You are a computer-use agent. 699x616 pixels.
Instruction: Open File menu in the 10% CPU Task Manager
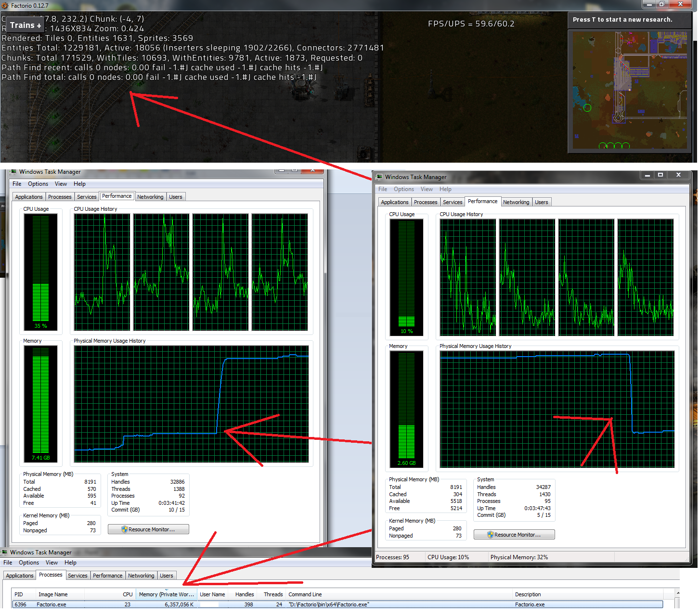point(383,189)
